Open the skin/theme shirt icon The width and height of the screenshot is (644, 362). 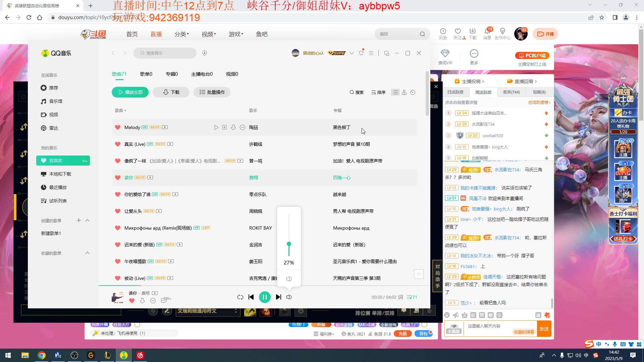361,53
